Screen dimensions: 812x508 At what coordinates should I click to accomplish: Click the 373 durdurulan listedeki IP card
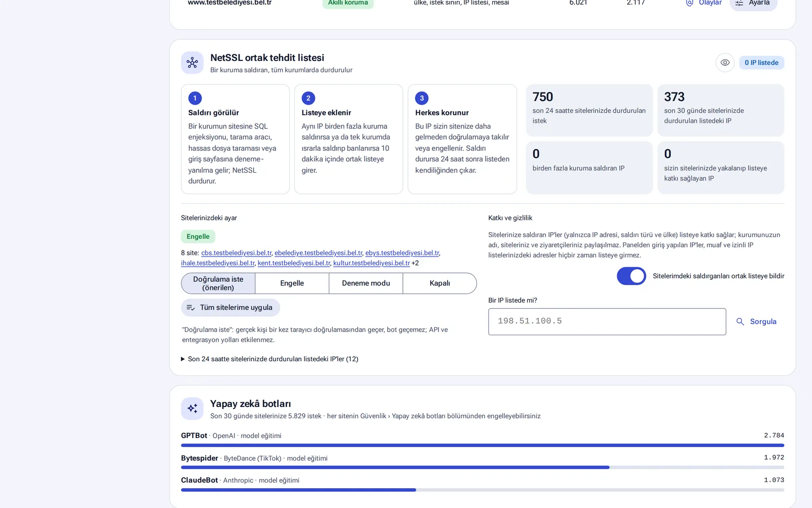[x=721, y=110]
